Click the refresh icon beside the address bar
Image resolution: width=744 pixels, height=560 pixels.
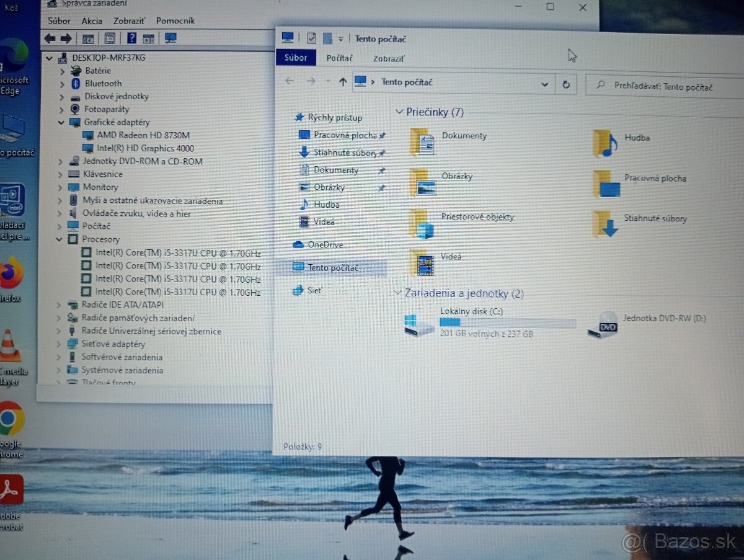coord(566,84)
